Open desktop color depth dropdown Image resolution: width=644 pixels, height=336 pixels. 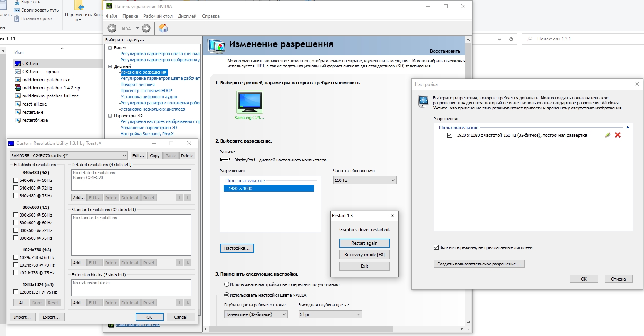click(x=256, y=314)
